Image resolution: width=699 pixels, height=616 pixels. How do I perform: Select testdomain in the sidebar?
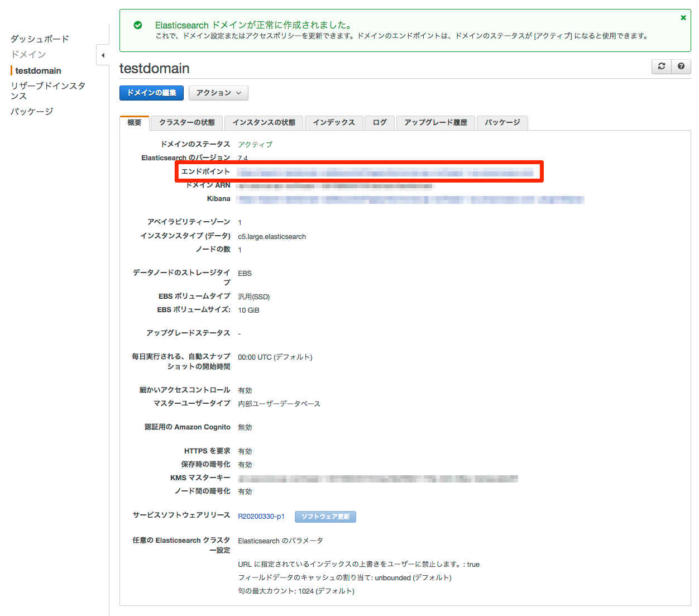pyautogui.click(x=38, y=71)
